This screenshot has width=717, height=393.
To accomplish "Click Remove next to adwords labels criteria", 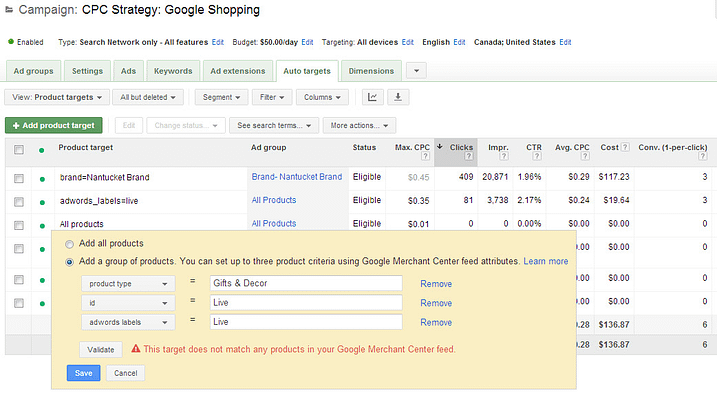I will 436,322.
